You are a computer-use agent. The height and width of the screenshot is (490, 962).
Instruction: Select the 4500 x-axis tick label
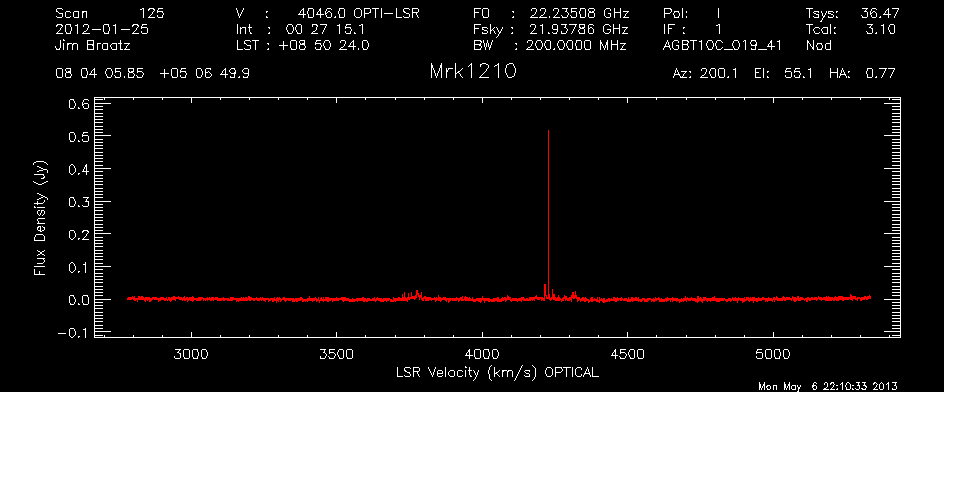coord(628,354)
